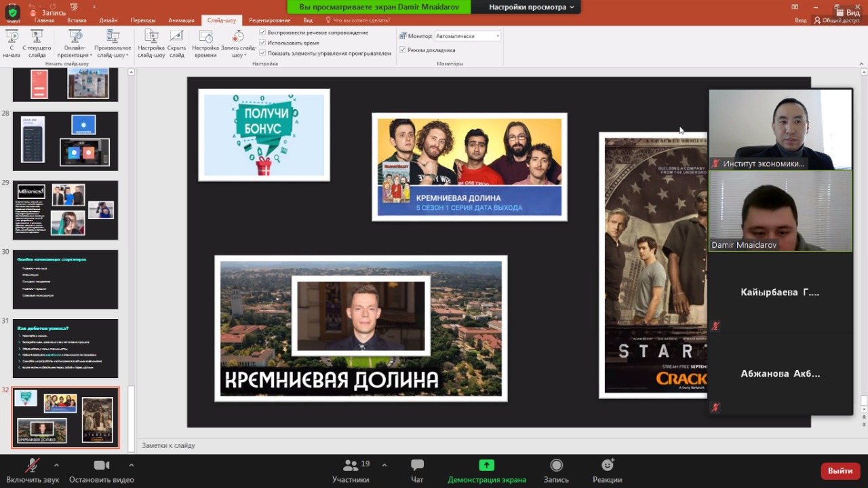Click muted mic icon on Кайырбаева tile
This screenshot has width=868, height=488.
pos(715,326)
